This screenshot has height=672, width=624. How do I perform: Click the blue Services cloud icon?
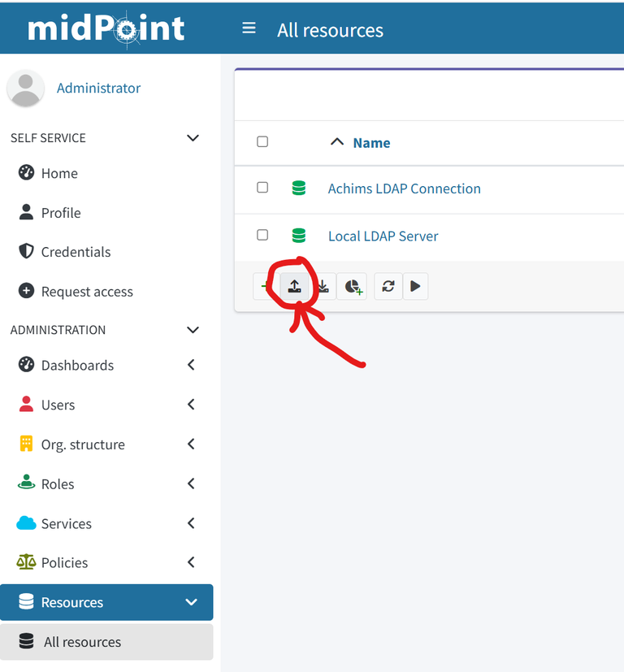coord(26,522)
